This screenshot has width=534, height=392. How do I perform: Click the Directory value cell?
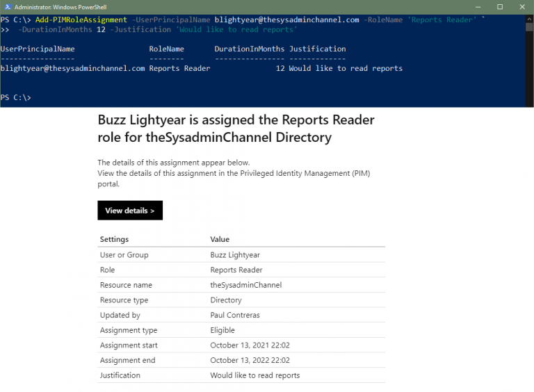[226, 300]
